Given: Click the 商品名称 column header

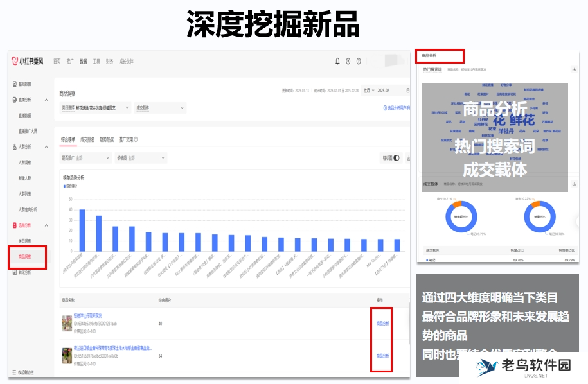Looking at the screenshot, I should [68, 300].
